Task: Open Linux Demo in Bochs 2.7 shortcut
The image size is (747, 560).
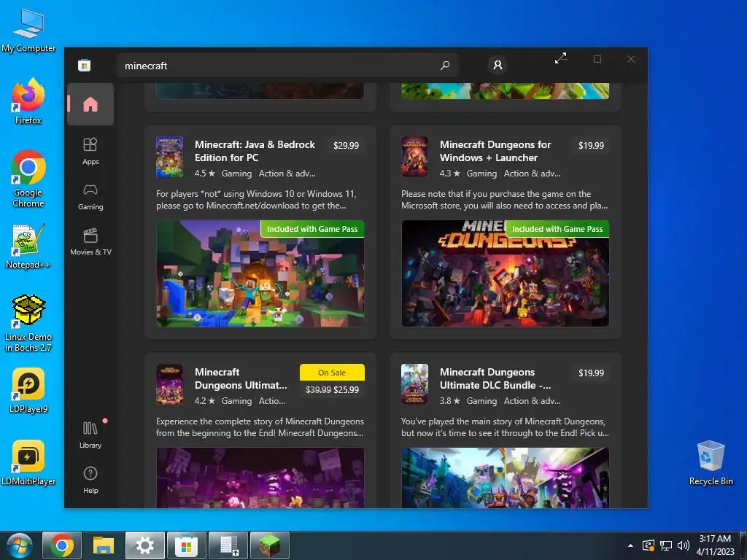Action: click(x=28, y=324)
